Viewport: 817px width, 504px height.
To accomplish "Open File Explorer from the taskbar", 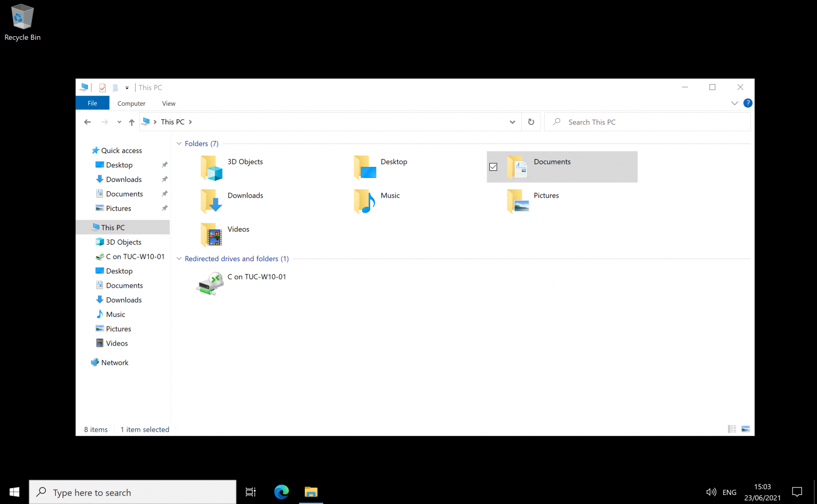I will [311, 492].
